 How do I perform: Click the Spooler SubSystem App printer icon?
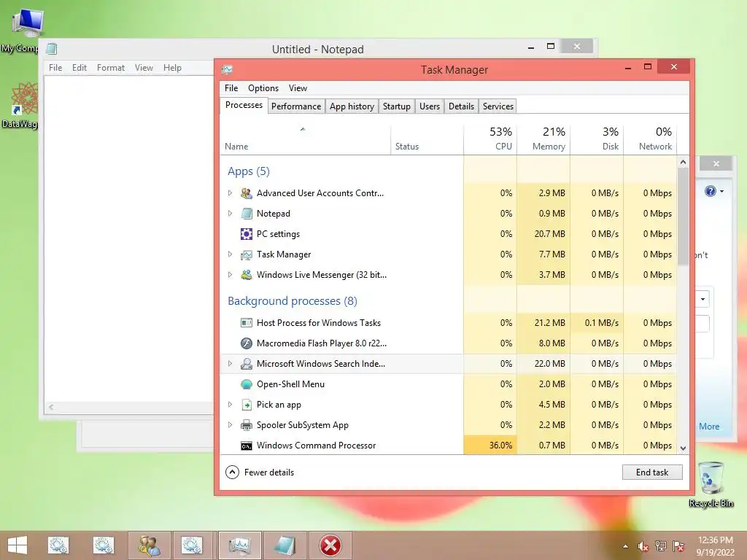247,425
